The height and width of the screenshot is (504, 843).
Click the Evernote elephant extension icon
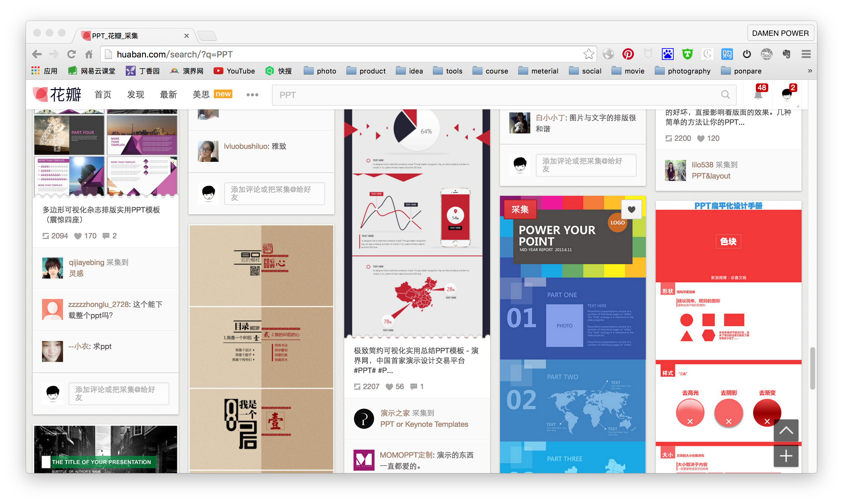786,54
